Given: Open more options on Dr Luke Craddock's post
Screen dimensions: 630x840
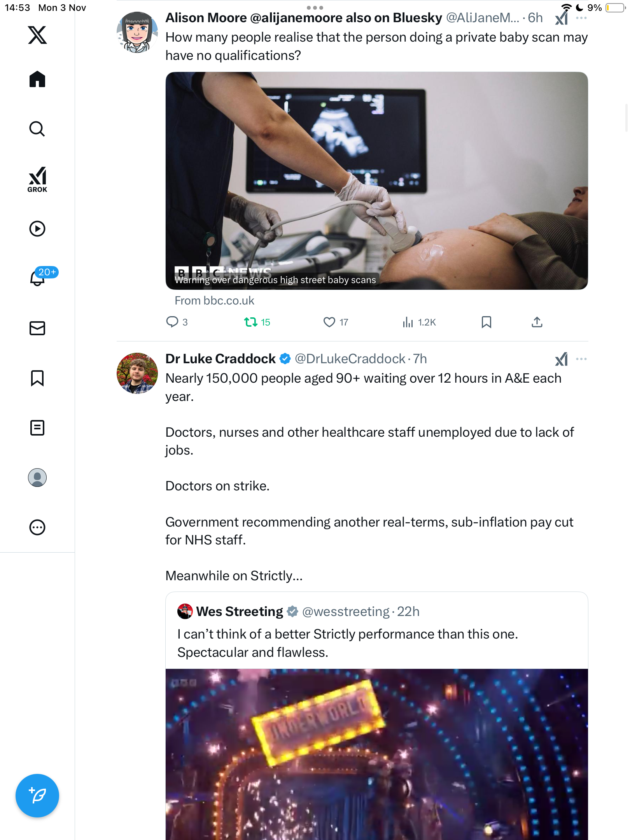Looking at the screenshot, I should tap(581, 359).
